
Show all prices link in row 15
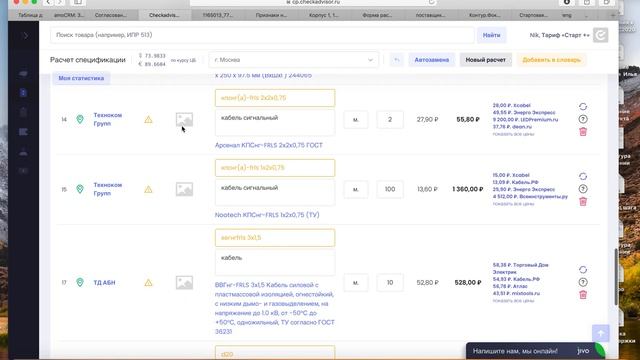click(x=513, y=204)
